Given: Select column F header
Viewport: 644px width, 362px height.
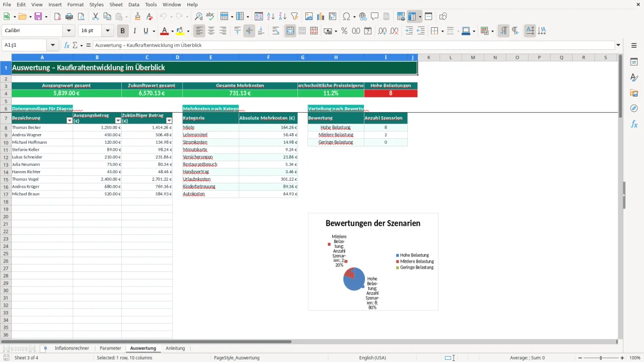Looking at the screenshot, I should (268, 57).
